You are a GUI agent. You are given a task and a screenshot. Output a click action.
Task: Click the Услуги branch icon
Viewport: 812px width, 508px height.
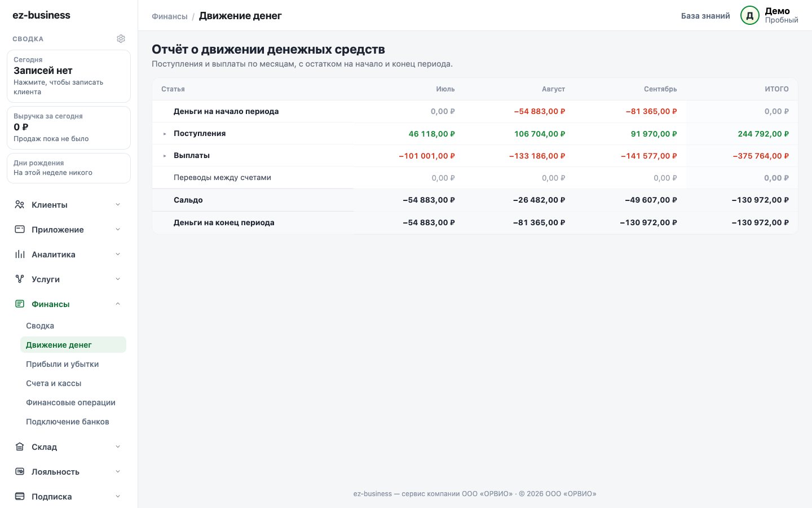click(x=20, y=279)
